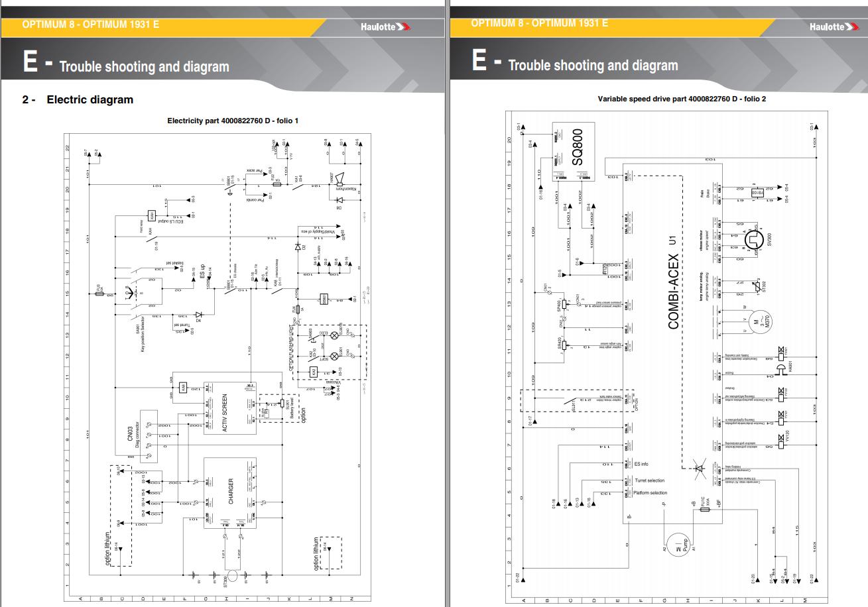The image size is (868, 607).
Task: Click the SQ800 block on folio 2
Action: (574, 151)
